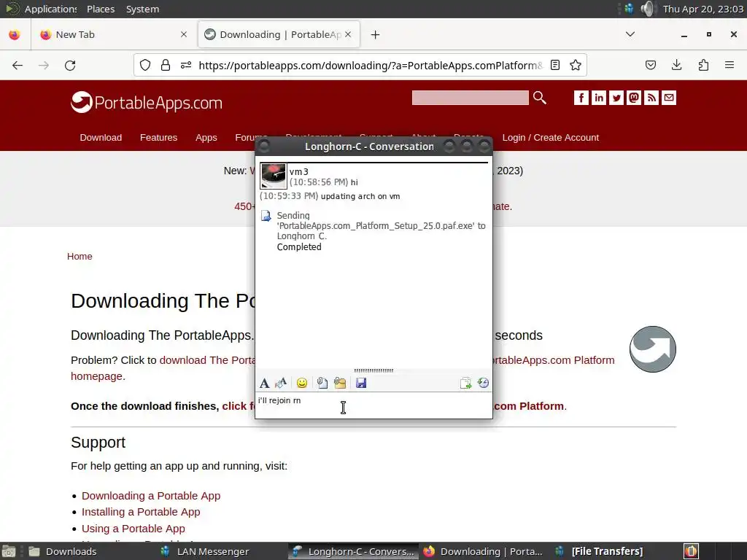
Task: Open the font chooser in Longhorn-C conversation
Action: (264, 383)
